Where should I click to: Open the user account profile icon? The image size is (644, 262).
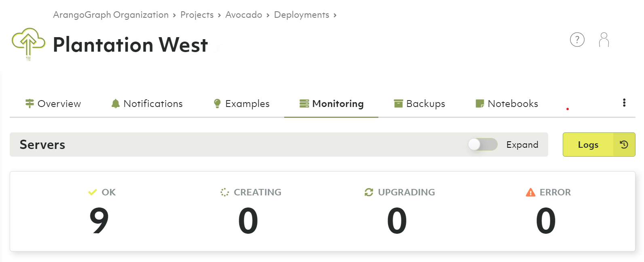point(604,40)
